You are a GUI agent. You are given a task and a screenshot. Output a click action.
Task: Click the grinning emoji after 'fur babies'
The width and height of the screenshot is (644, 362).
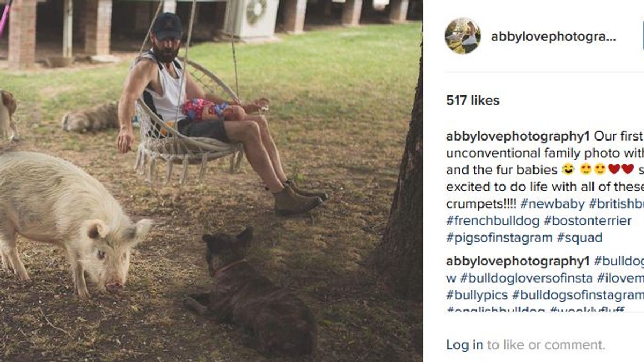pos(568,169)
